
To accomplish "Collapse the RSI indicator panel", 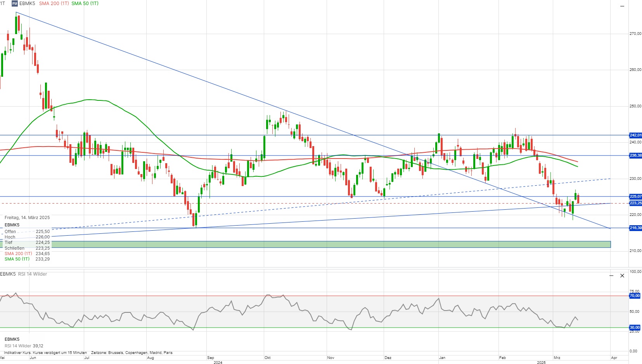I will click(611, 276).
